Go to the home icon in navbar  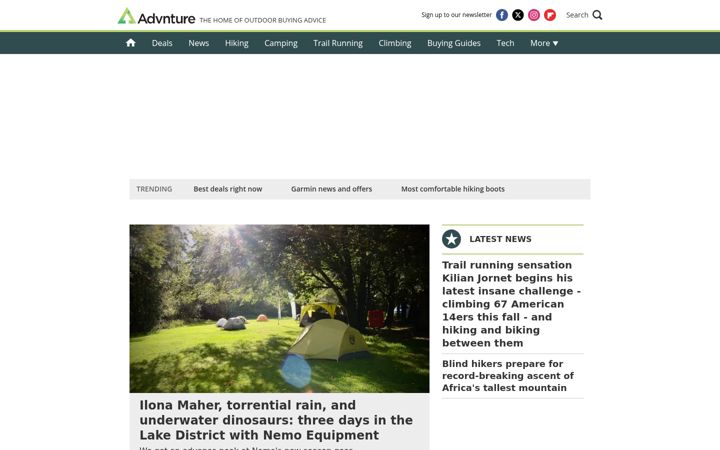[131, 43]
